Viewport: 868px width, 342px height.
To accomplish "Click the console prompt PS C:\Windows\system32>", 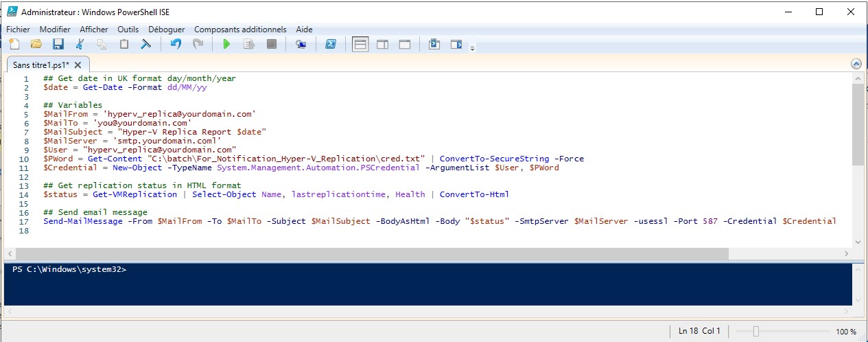I will point(69,269).
